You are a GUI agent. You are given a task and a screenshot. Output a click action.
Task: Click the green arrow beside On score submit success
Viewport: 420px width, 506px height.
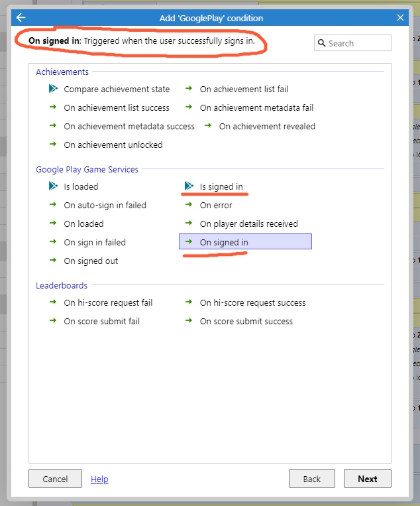pos(189,320)
